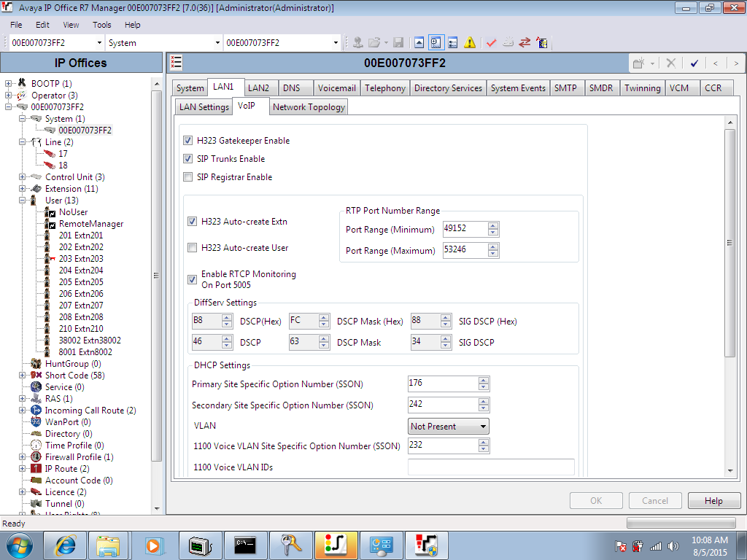Click the VoIP form's scroll up arrow
747x560 pixels.
pyautogui.click(x=729, y=122)
